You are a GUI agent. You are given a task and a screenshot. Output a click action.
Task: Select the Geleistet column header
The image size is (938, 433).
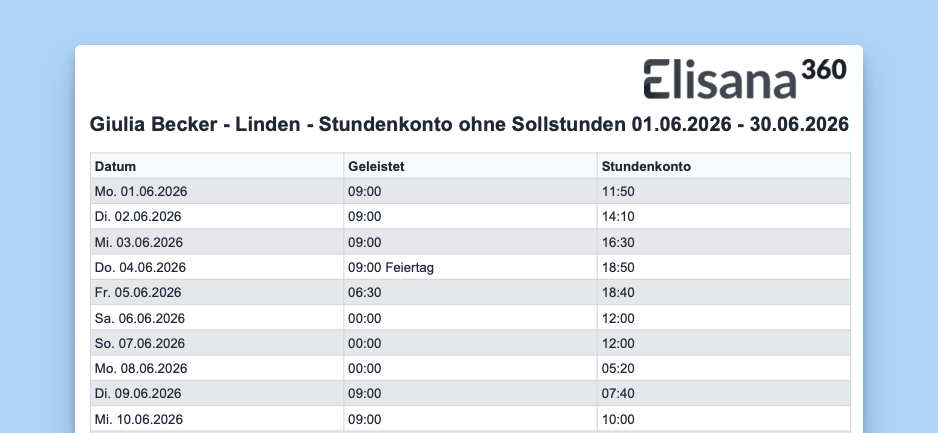pyautogui.click(x=470, y=166)
